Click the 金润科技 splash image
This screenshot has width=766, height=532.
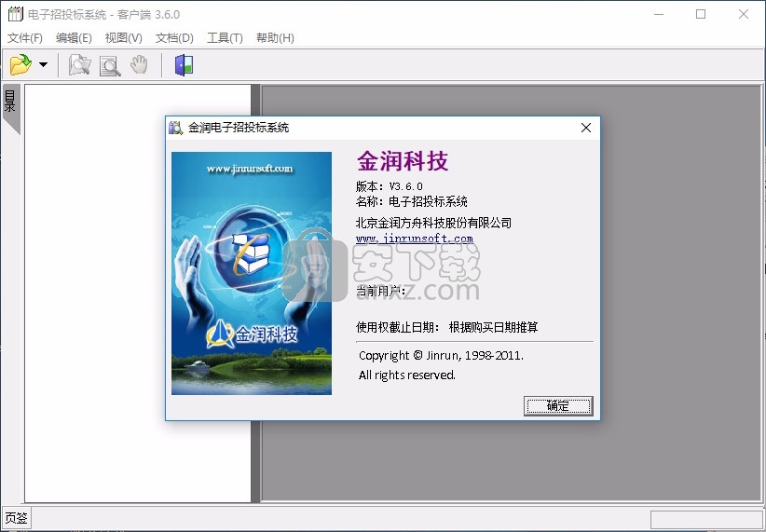coord(252,273)
